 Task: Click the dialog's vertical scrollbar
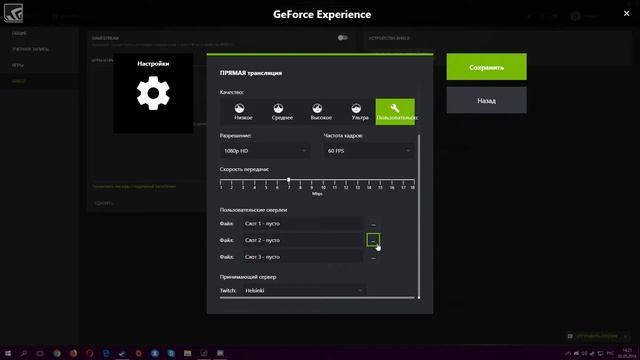pyautogui.click(x=419, y=216)
